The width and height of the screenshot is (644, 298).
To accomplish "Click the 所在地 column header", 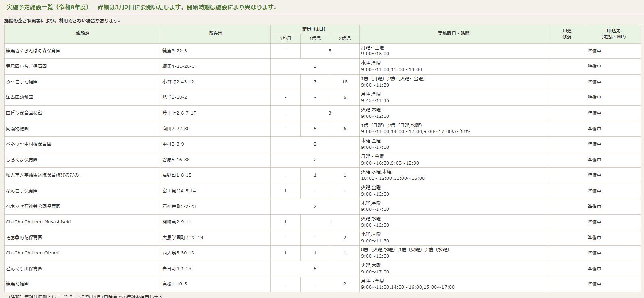I will [216, 34].
